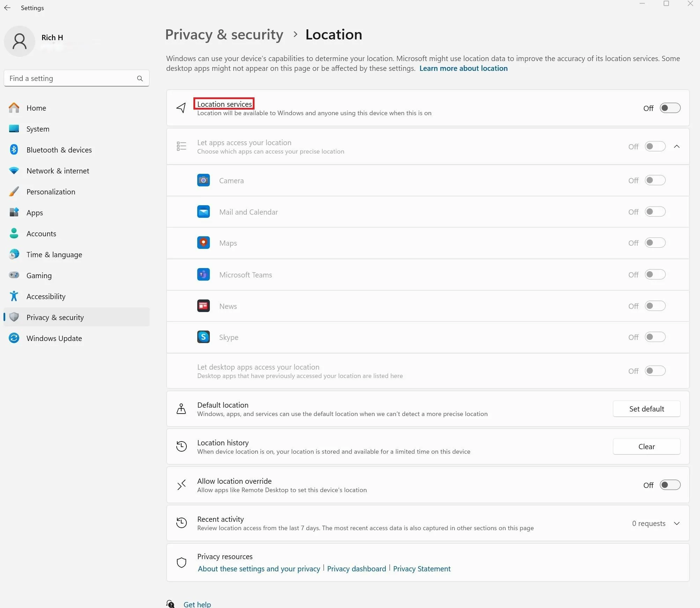Click the user profile avatar

point(20,41)
